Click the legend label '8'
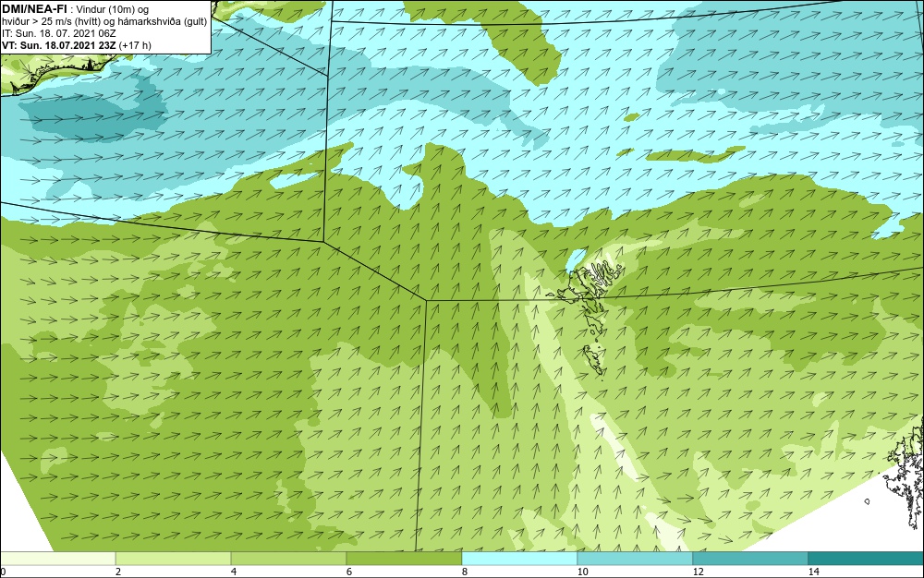The height and width of the screenshot is (578, 924). (465, 572)
